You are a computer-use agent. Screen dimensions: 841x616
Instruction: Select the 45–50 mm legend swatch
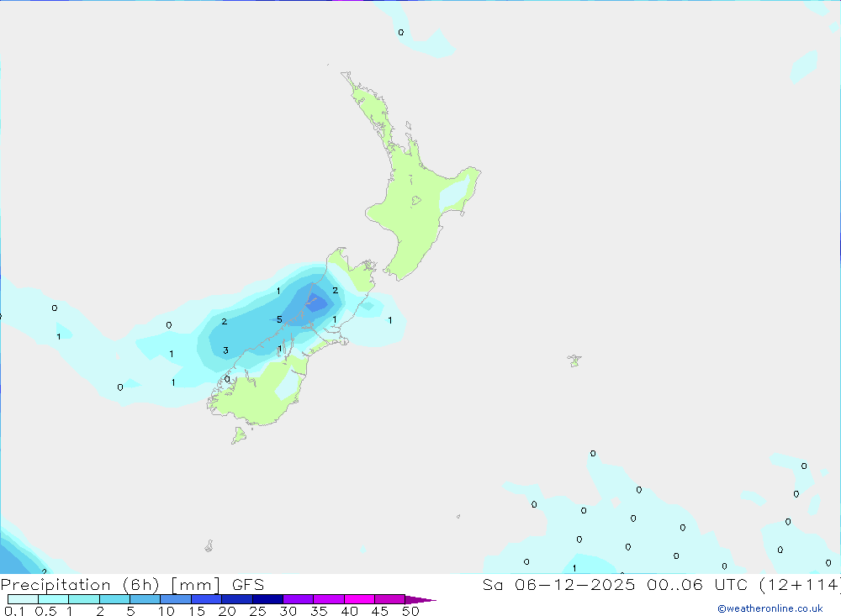click(x=390, y=599)
